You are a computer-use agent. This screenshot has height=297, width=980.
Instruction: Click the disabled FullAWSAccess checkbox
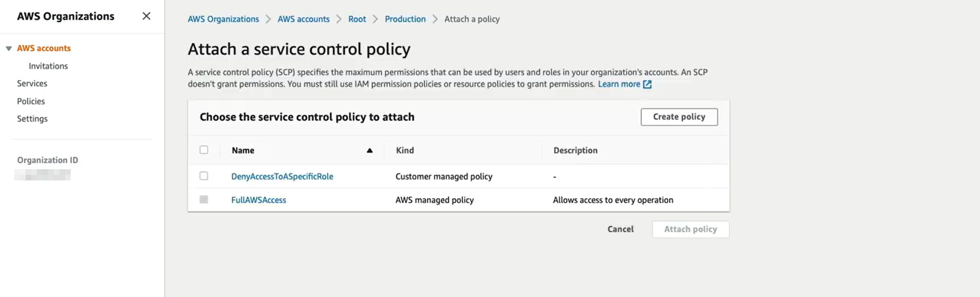pos(204,199)
